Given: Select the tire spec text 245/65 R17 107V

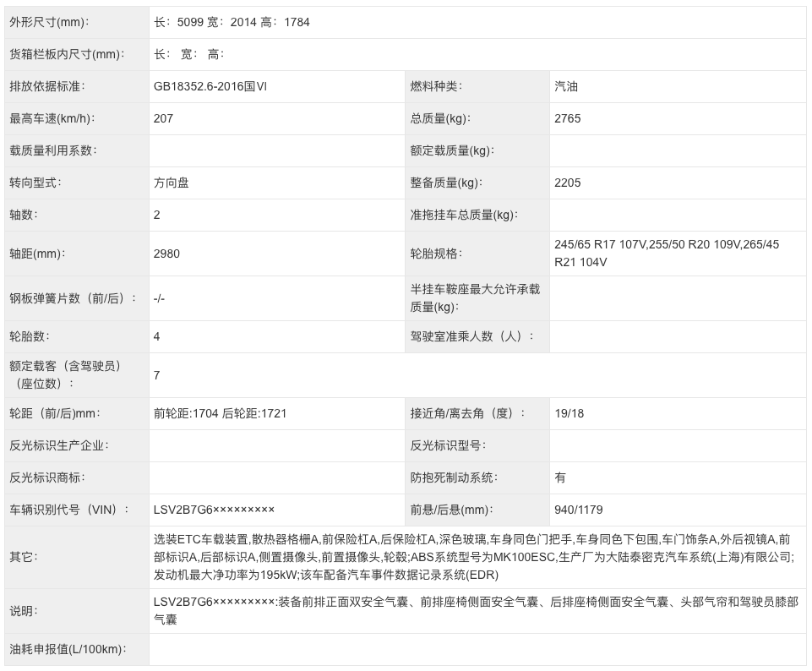Looking at the screenshot, I should click(x=600, y=244).
